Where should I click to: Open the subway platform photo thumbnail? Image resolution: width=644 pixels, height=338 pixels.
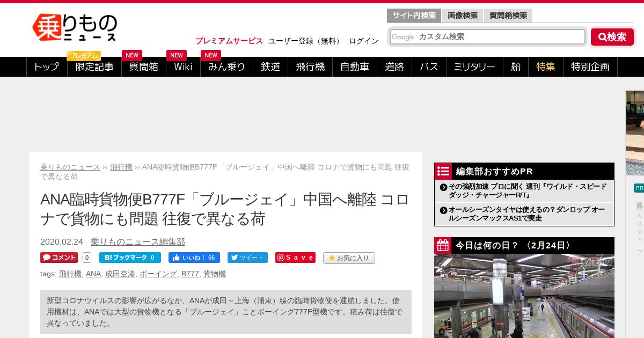(x=524, y=296)
